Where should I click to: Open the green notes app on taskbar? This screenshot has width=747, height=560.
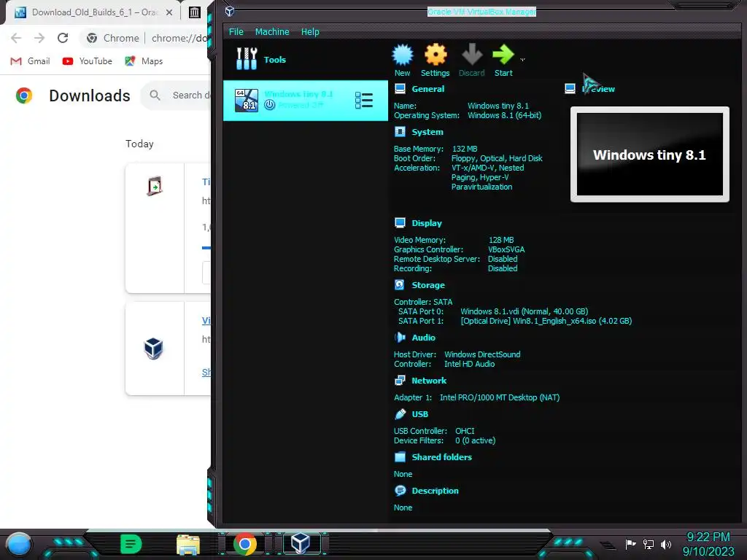point(131,544)
